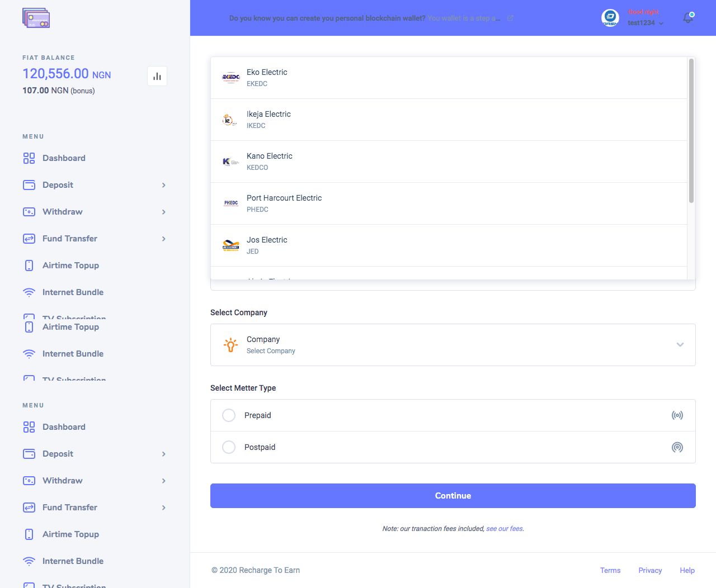This screenshot has height=588, width=716.
Task: Click the Recharge To Earn card logo
Action: (36, 18)
